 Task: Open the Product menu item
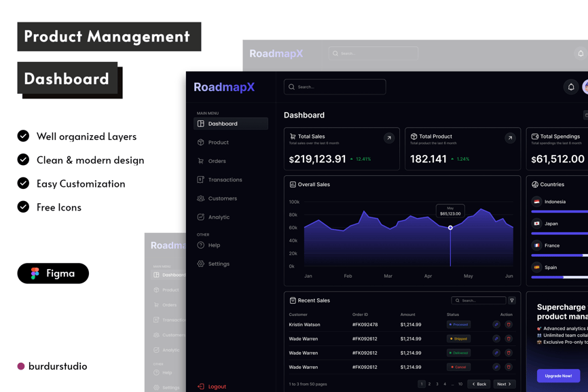(x=218, y=143)
